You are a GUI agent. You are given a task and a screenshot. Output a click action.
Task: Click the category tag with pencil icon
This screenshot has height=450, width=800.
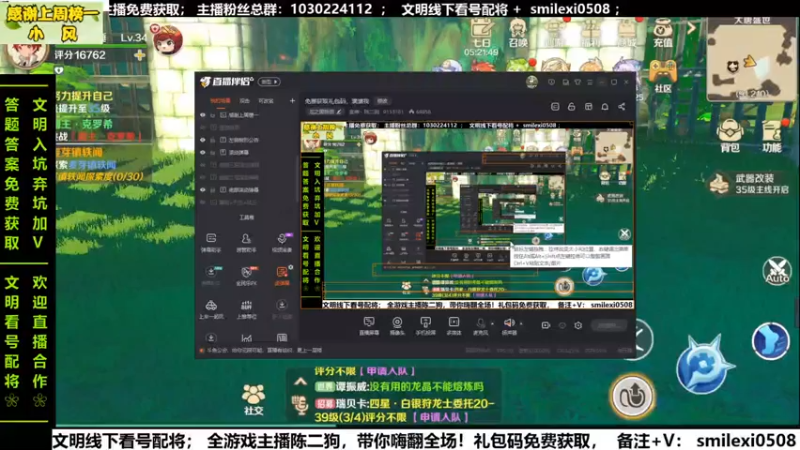click(x=326, y=112)
